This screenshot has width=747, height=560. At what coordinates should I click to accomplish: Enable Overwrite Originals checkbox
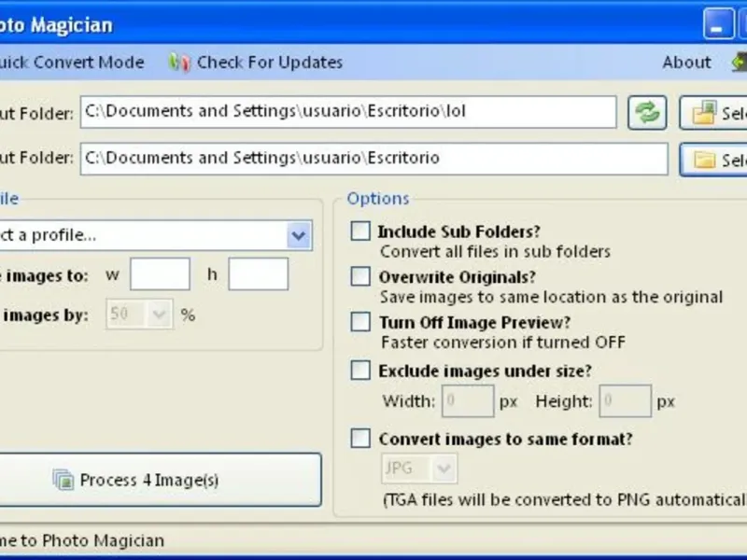point(360,276)
